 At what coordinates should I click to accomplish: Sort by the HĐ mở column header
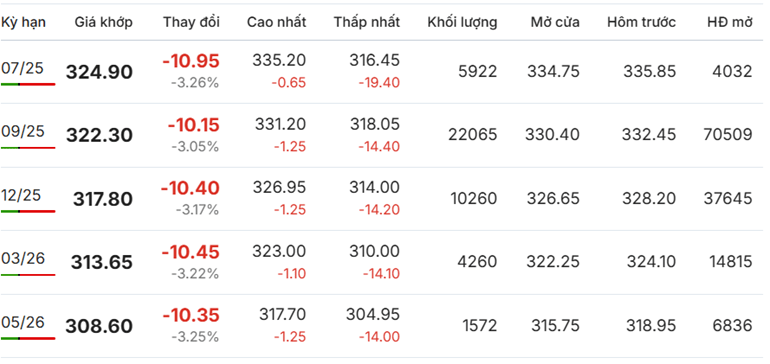click(x=730, y=22)
